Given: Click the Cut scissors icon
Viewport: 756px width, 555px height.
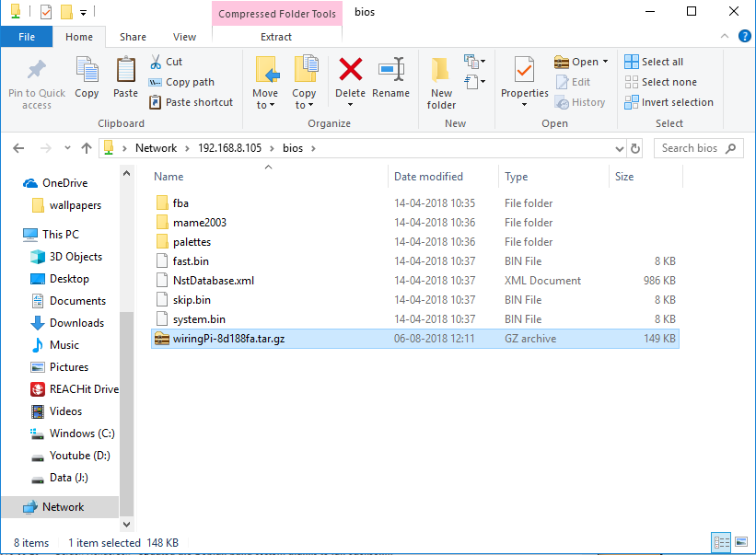Looking at the screenshot, I should (156, 62).
